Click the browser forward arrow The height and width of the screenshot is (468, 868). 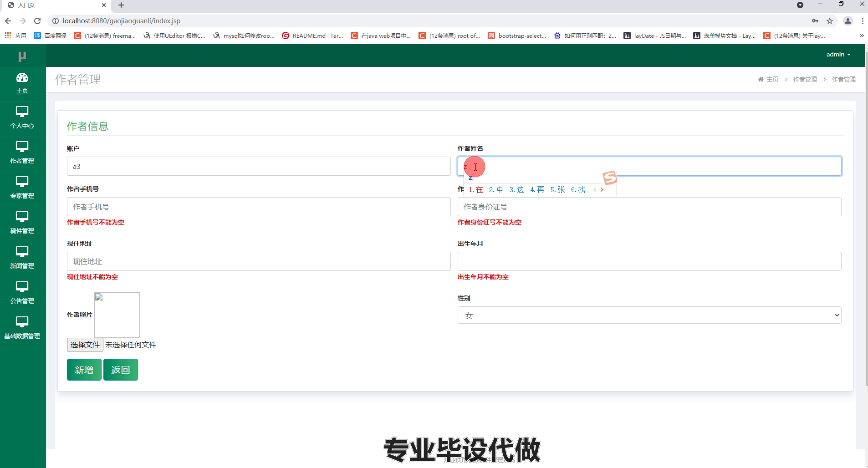pyautogui.click(x=23, y=21)
